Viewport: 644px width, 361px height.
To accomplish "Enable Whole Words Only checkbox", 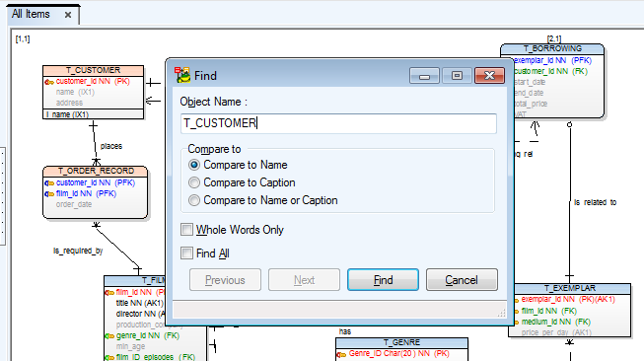I will pyautogui.click(x=186, y=229).
